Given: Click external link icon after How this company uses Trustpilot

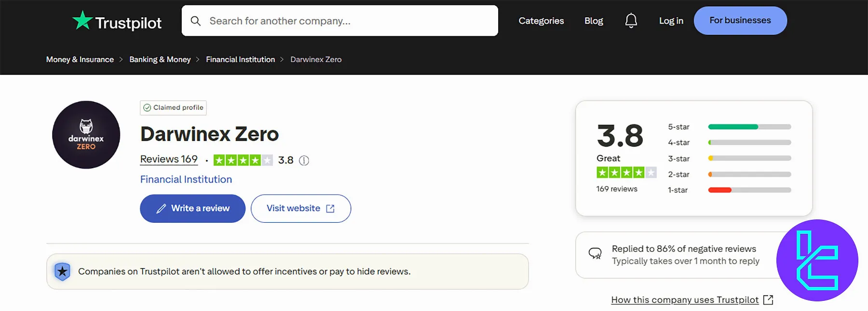Looking at the screenshot, I should point(768,300).
